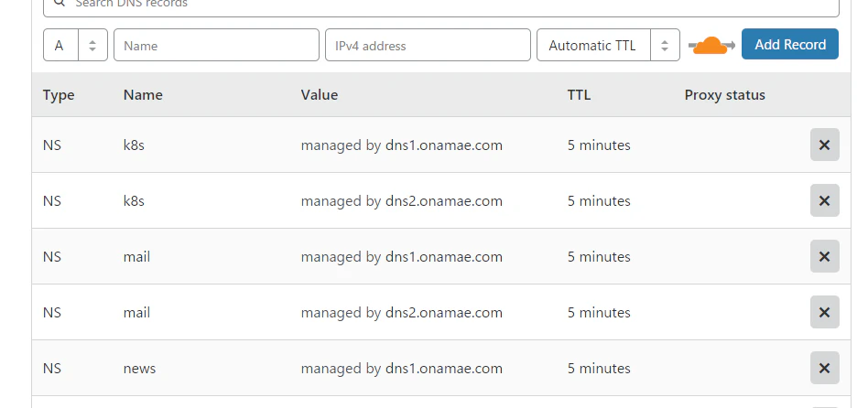Click the Proxy status column header

coord(724,95)
